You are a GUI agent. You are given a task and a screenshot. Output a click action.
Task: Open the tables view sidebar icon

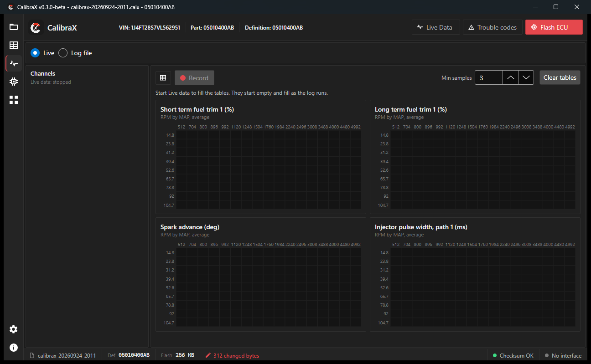[x=14, y=45]
